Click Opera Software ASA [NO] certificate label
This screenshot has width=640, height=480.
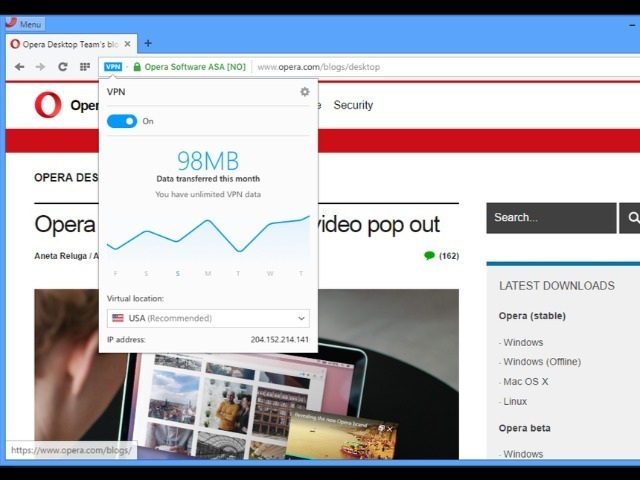click(x=195, y=67)
